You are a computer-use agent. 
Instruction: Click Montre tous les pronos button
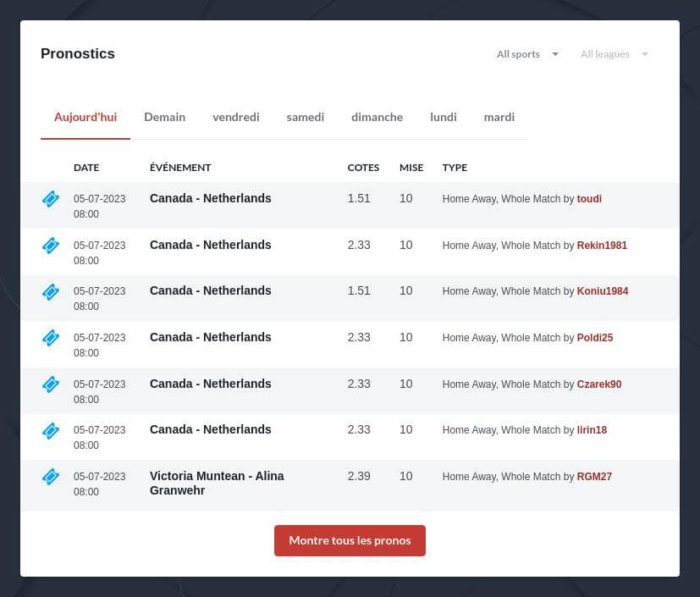coord(350,540)
